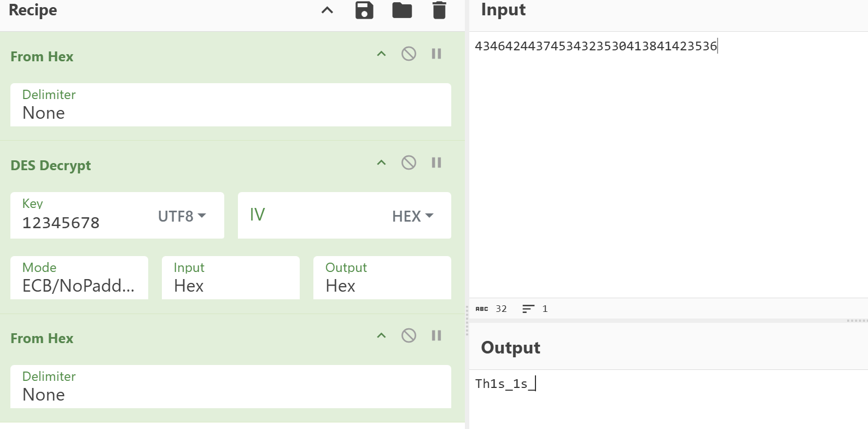Viewport: 868px width, 429px height.
Task: Click the input line count icon
Action: (528, 309)
